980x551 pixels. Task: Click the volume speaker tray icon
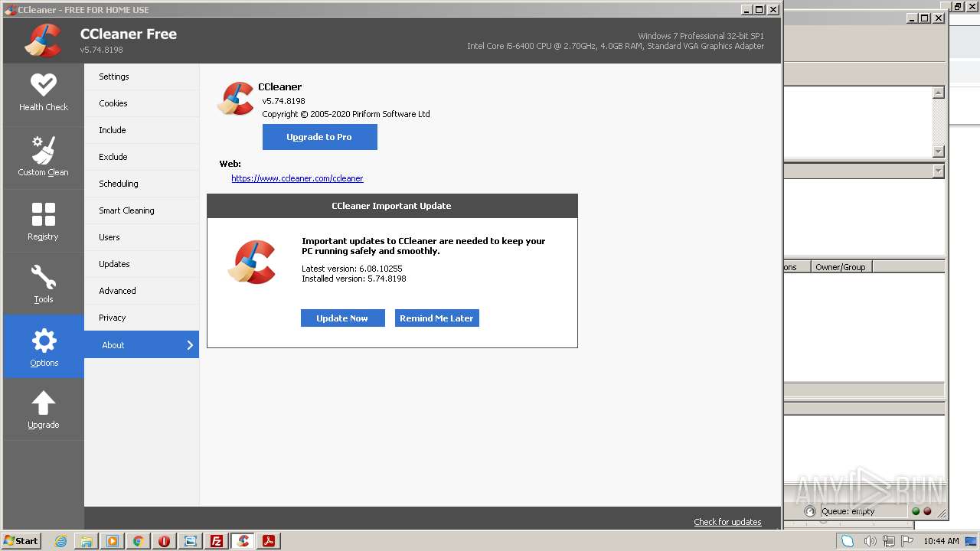[870, 541]
